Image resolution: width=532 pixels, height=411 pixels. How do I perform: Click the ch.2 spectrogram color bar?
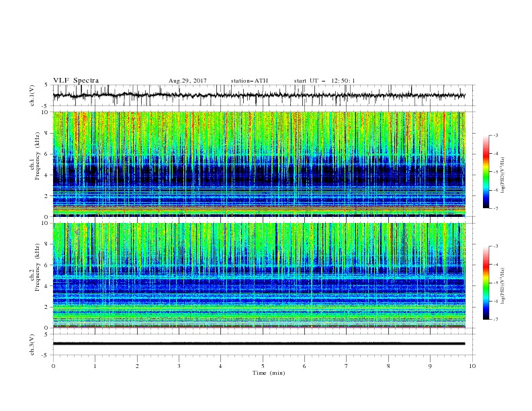tap(486, 283)
